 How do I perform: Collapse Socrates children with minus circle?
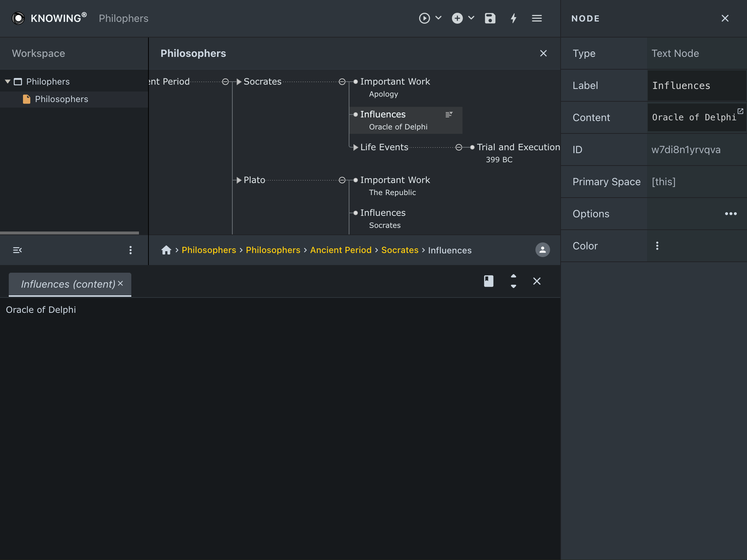point(342,82)
